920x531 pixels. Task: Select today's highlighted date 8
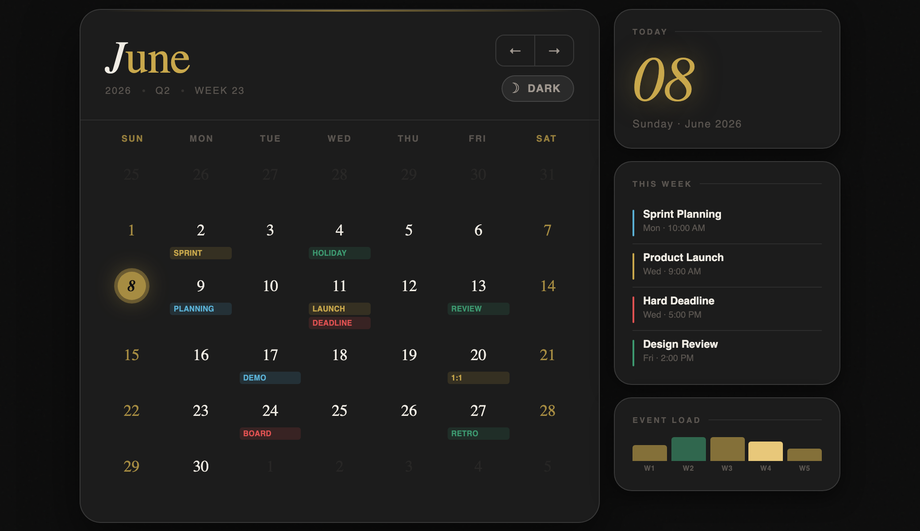(131, 286)
